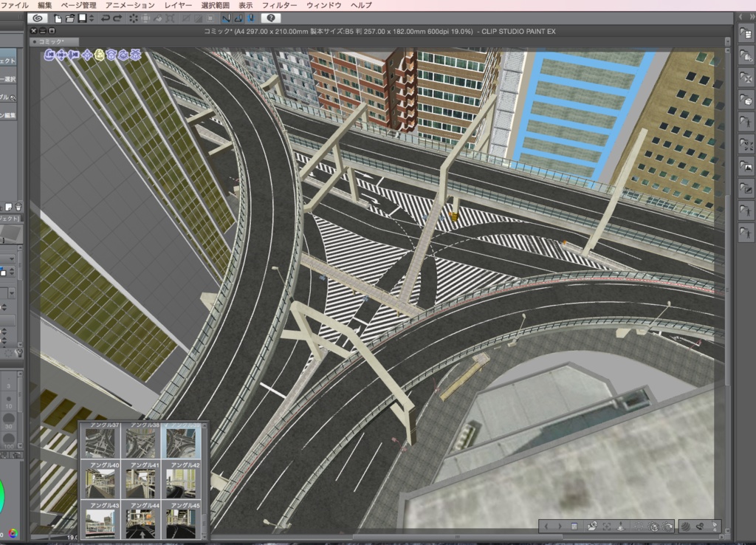Select the camera rotation tool above the canvas
756x545 pixels.
pos(49,55)
